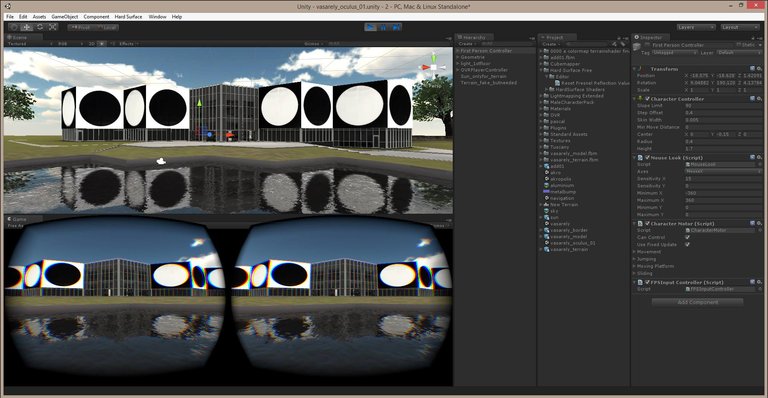Open the Help menu
Image resolution: width=768 pixels, height=398 pixels.
click(177, 17)
